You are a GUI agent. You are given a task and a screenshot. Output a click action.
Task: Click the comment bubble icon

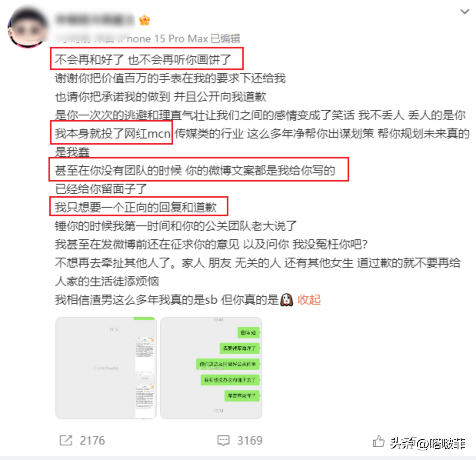point(223,440)
